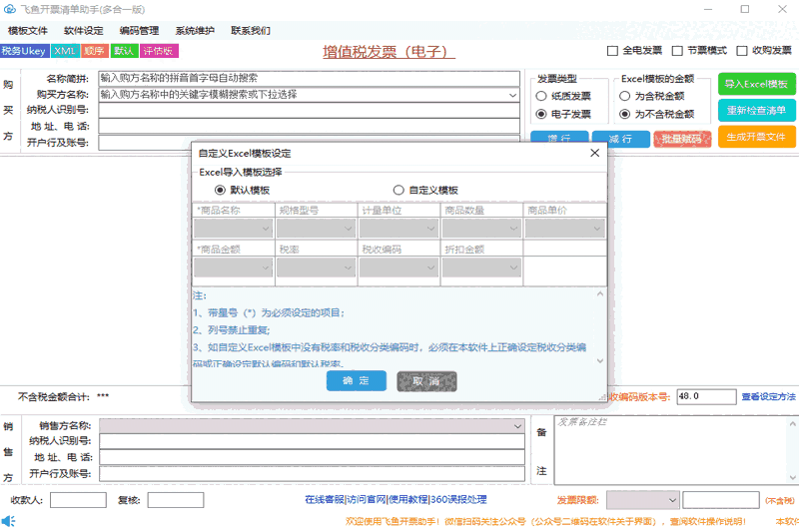Click 取消 to cancel the dialog
Viewport: 799px width, 532px height.
pos(426,381)
